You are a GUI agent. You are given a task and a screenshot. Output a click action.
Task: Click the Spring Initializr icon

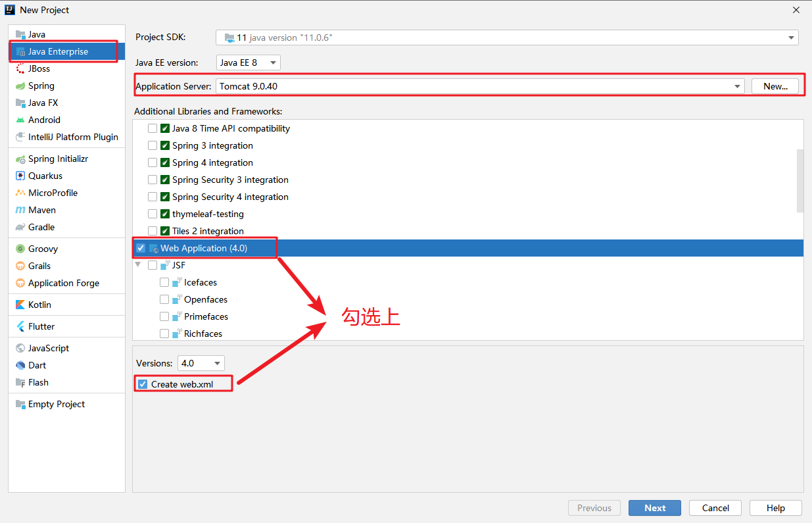(20, 159)
